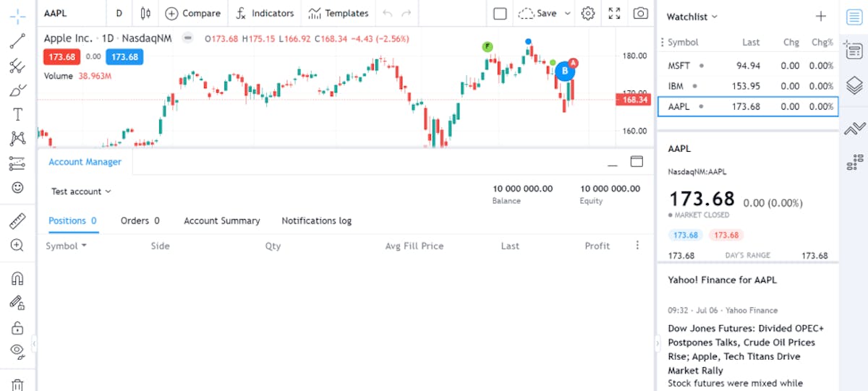Viewport: 868px width, 391px height.
Task: Select the AAPL watchlist row
Action: [x=748, y=106]
